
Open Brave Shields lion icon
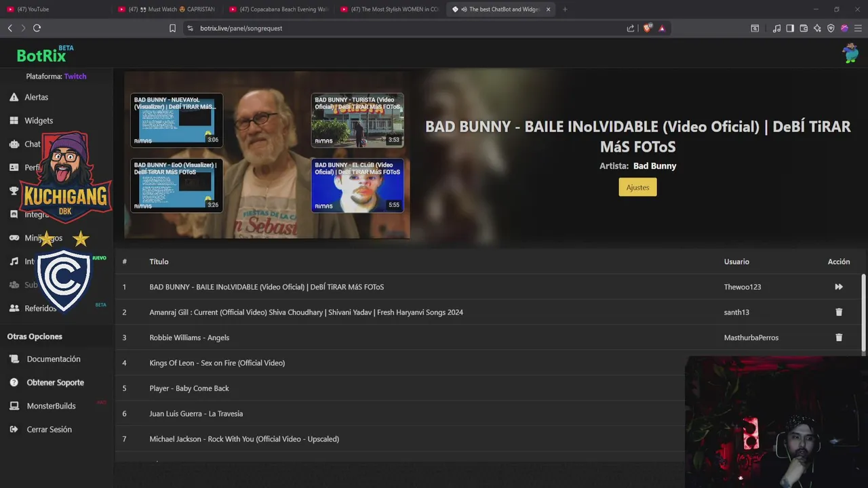pyautogui.click(x=647, y=28)
